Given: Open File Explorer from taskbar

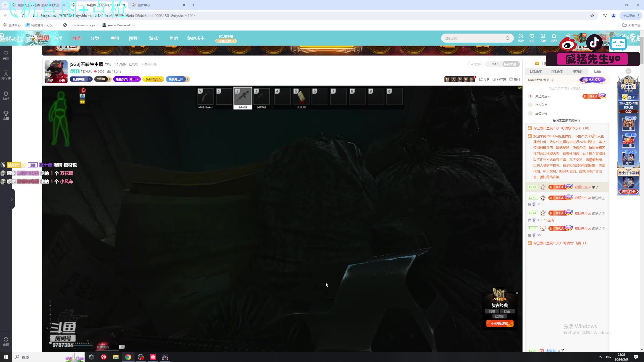Looking at the screenshot, I should coord(116,357).
